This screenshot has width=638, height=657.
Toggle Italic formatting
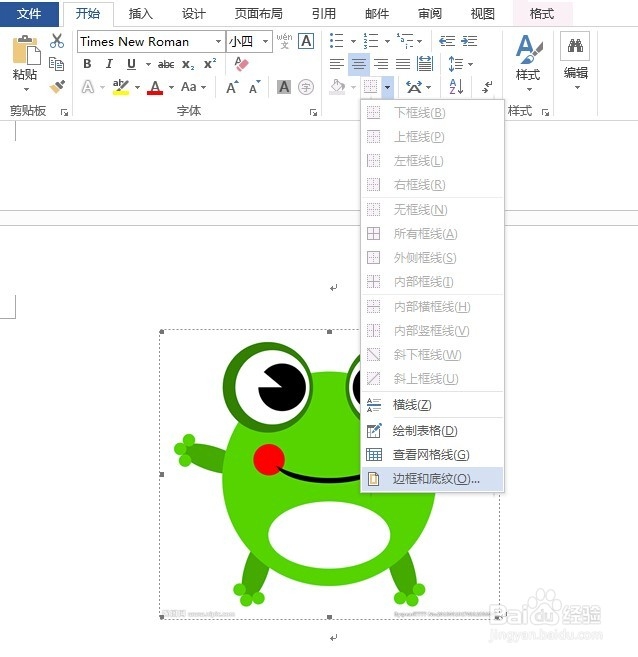click(x=109, y=64)
